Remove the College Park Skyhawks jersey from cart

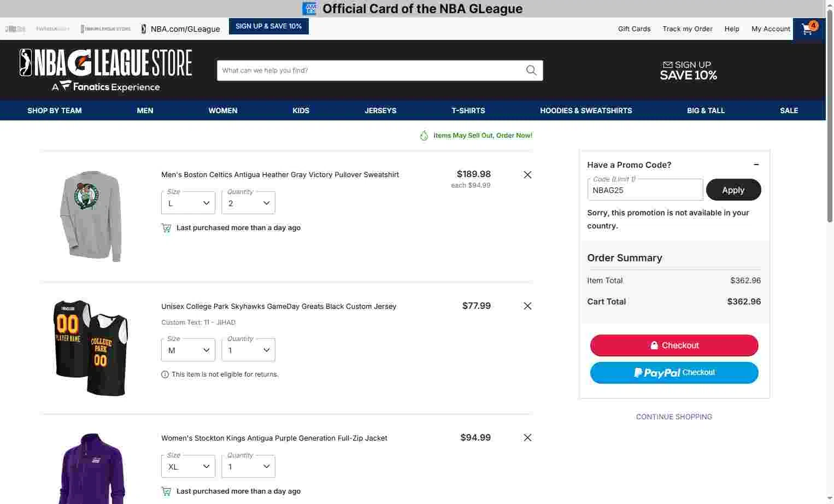pyautogui.click(x=527, y=306)
